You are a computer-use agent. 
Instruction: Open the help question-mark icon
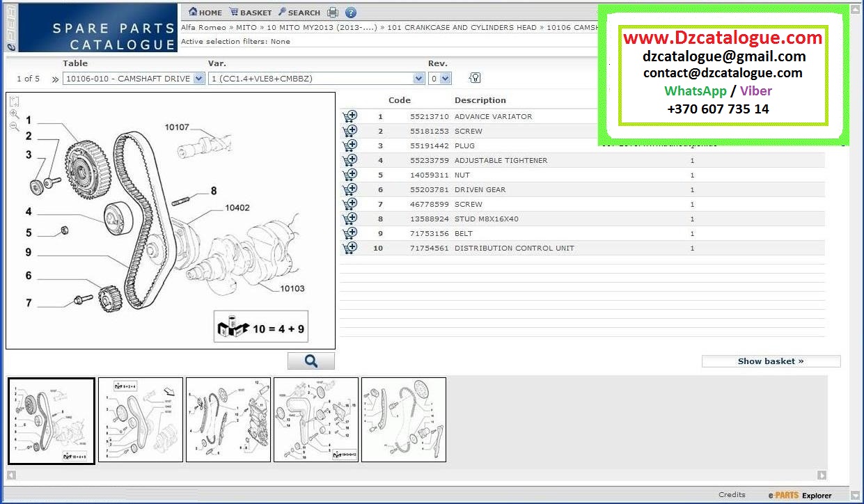351,13
